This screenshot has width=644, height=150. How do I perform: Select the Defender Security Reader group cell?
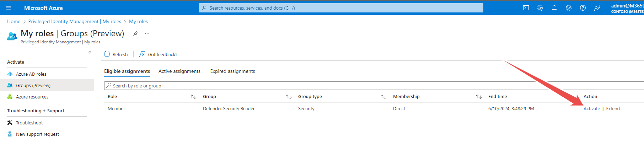click(229, 109)
